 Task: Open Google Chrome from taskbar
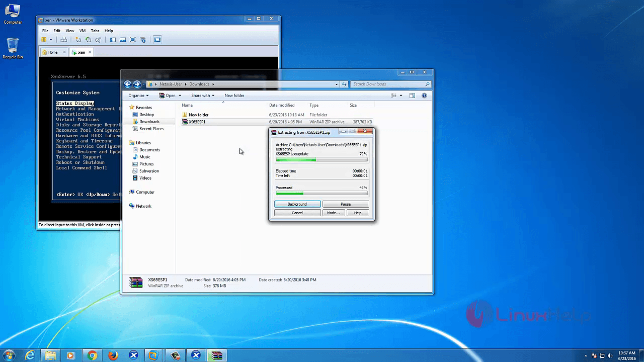(92, 355)
